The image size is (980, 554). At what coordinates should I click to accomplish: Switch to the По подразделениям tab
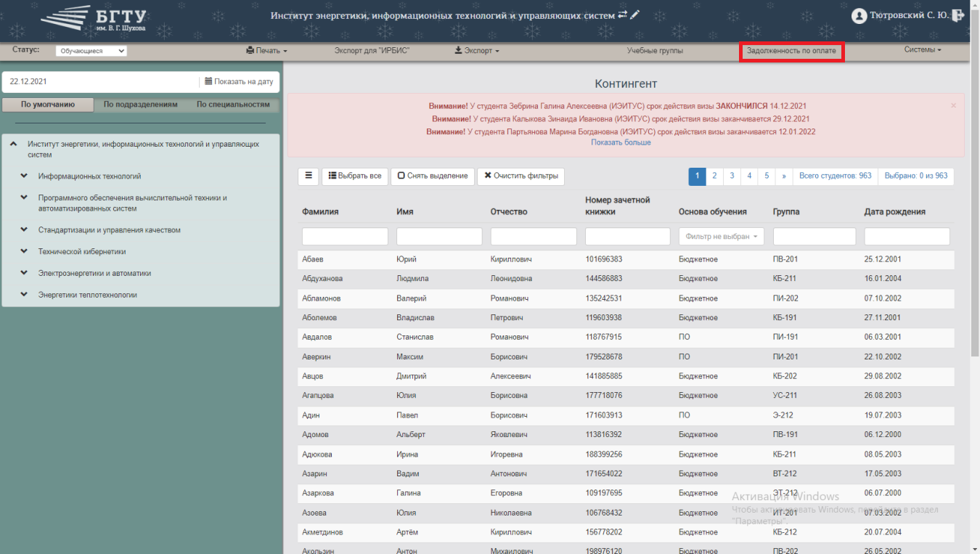coord(140,105)
